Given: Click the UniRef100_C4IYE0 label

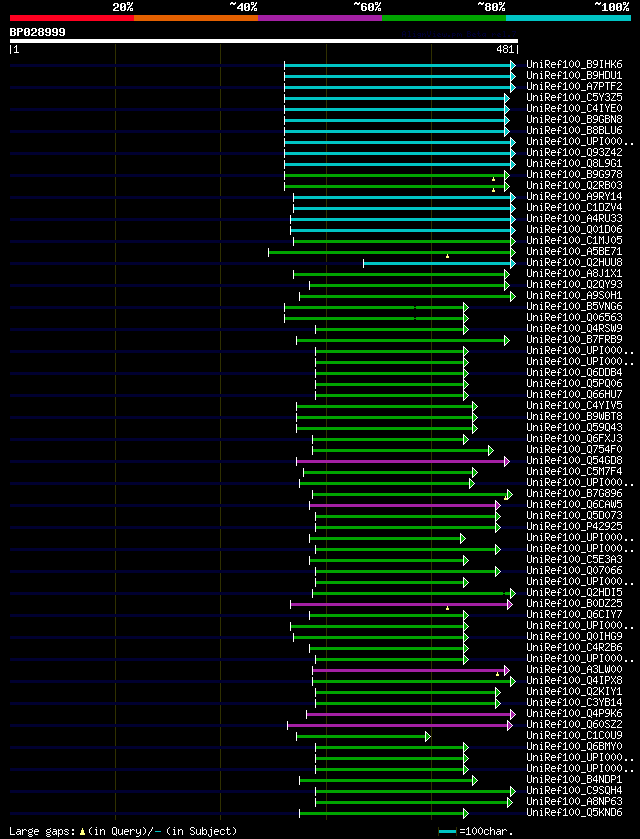Looking at the screenshot, I should tap(574, 109).
